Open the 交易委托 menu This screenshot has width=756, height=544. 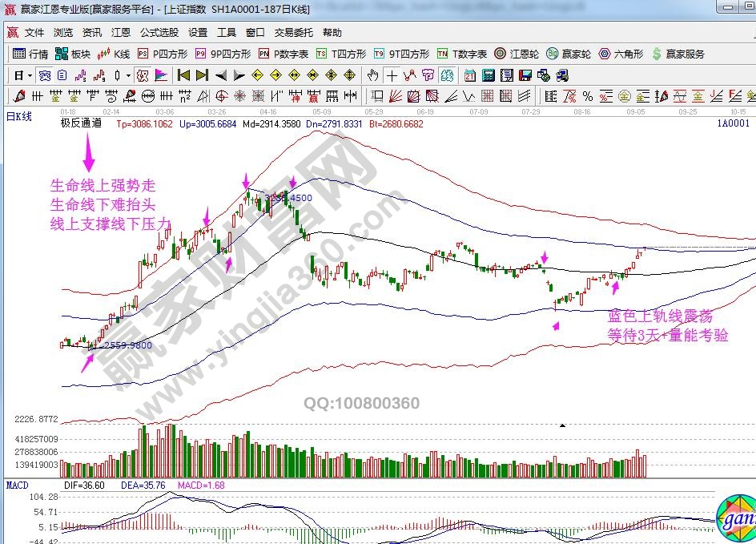coord(293,33)
